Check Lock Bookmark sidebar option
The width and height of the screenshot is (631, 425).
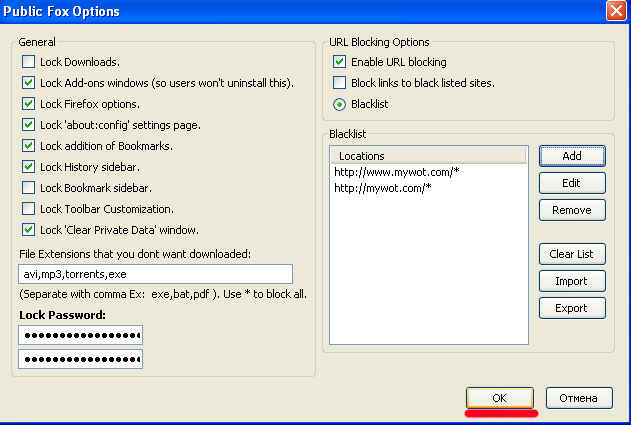pos(28,188)
